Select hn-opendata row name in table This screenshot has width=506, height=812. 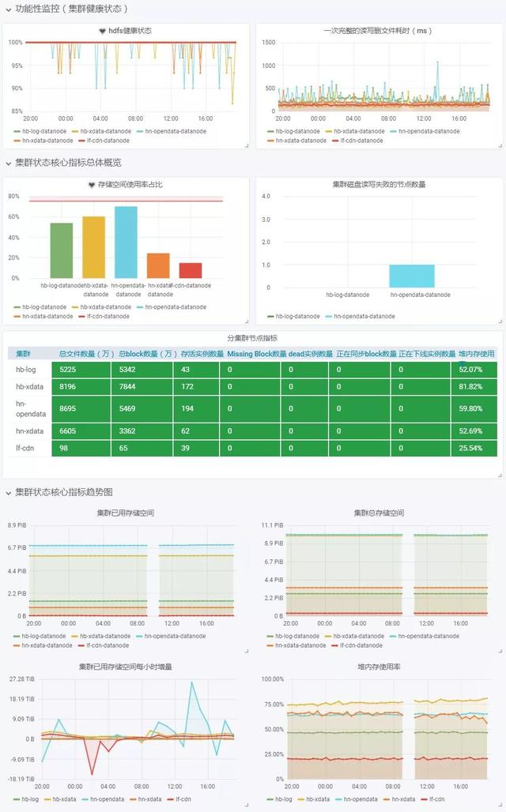point(31,409)
